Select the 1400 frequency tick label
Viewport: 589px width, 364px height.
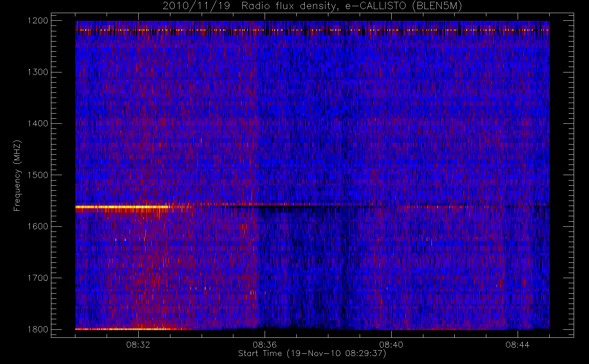38,123
